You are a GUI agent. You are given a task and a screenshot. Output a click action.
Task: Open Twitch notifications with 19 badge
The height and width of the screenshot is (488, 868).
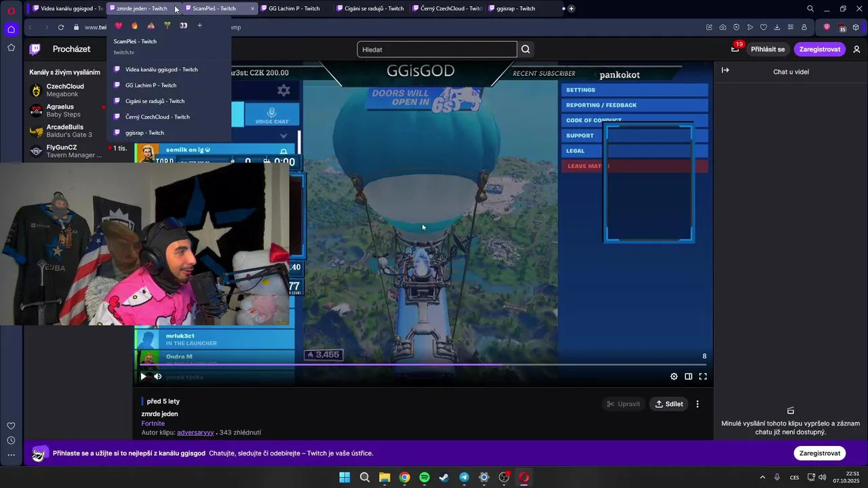point(736,48)
